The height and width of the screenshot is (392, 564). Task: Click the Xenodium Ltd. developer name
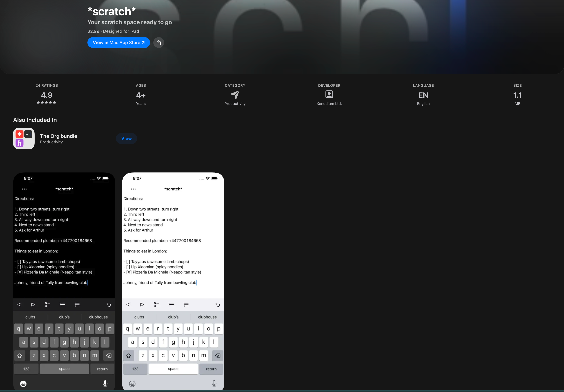(x=329, y=104)
